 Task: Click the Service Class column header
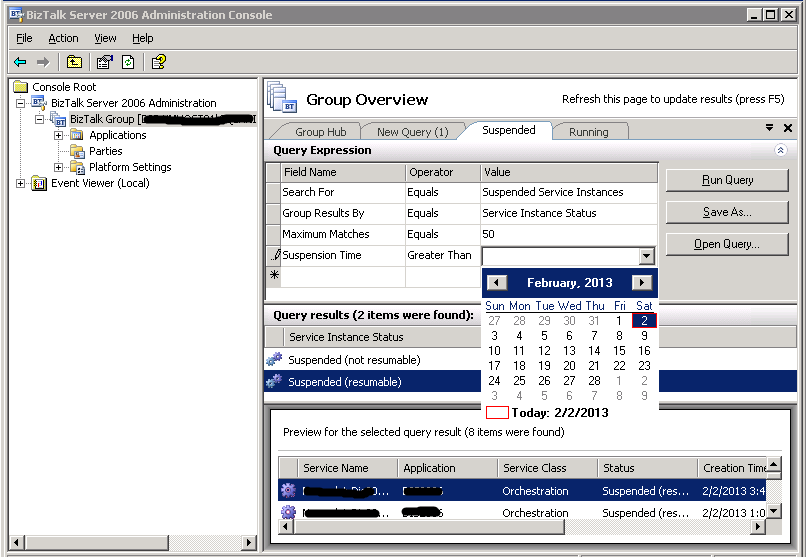pos(547,468)
